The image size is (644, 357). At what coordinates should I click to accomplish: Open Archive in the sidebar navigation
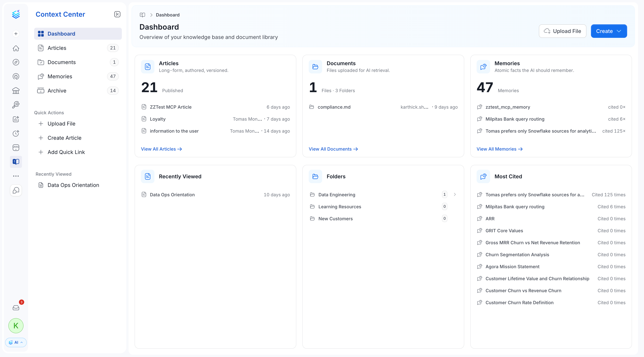click(x=78, y=91)
